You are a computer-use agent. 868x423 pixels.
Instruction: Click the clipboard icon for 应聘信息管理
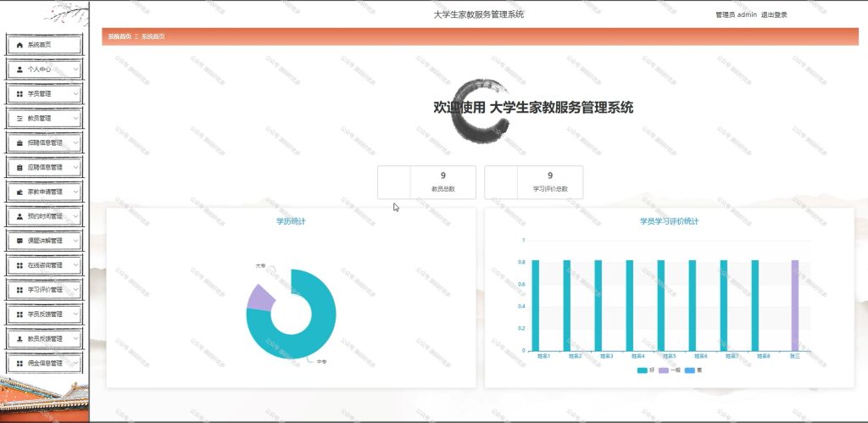pyautogui.click(x=20, y=167)
